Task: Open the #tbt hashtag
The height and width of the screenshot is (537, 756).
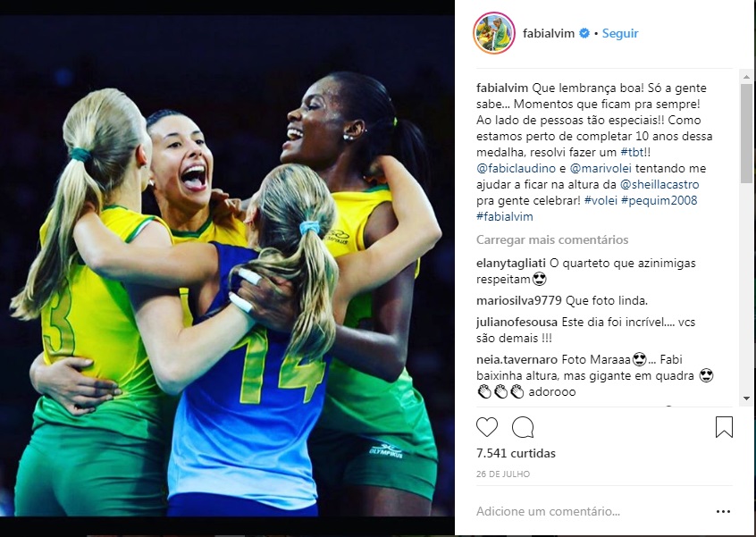Action: click(x=632, y=152)
